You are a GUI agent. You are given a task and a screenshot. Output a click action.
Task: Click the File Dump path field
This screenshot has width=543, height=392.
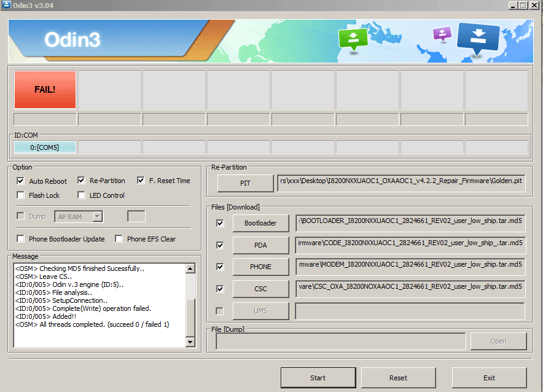click(341, 342)
